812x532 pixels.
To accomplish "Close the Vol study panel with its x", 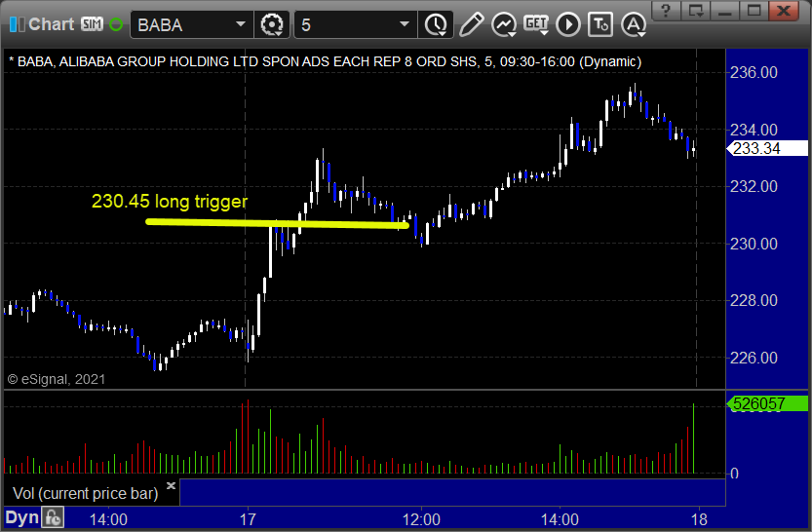I will coord(171,485).
